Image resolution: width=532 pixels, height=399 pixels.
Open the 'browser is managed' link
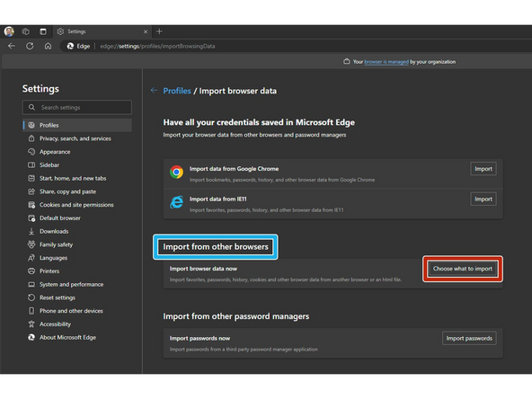(x=386, y=62)
